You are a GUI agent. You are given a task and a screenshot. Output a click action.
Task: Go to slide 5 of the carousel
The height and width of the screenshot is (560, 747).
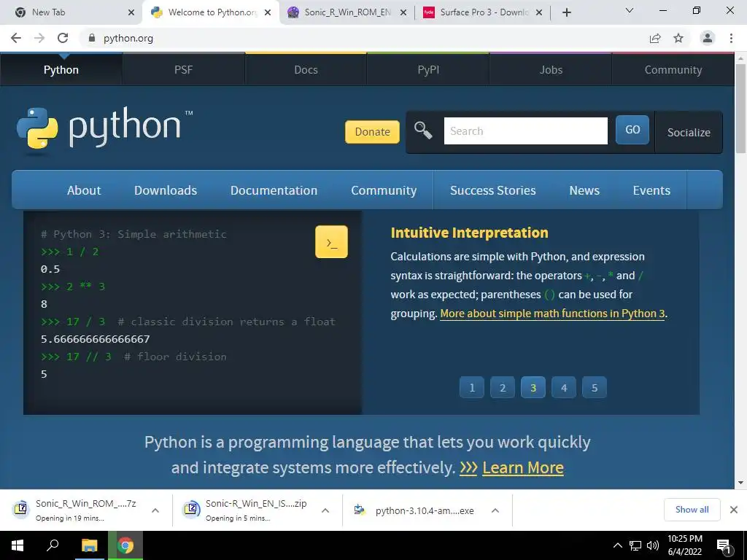(x=594, y=387)
